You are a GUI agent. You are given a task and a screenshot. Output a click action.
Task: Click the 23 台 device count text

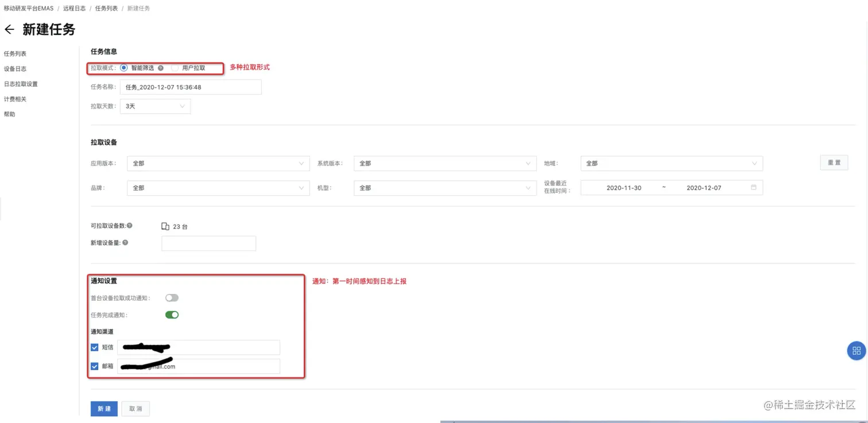click(x=180, y=227)
